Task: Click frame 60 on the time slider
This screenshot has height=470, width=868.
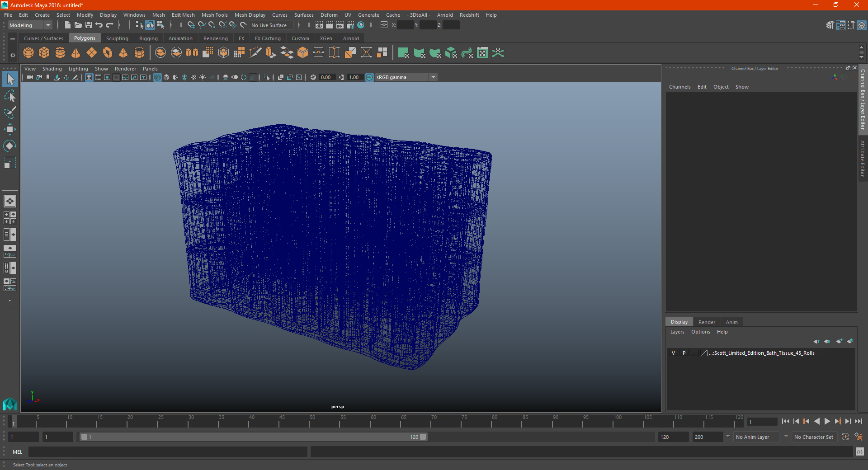Action: (373, 421)
